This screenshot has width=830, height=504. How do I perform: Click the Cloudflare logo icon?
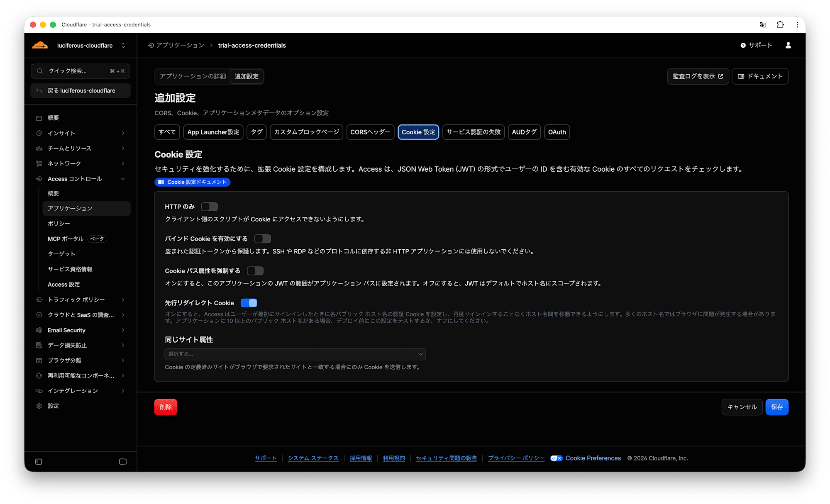[x=40, y=45]
